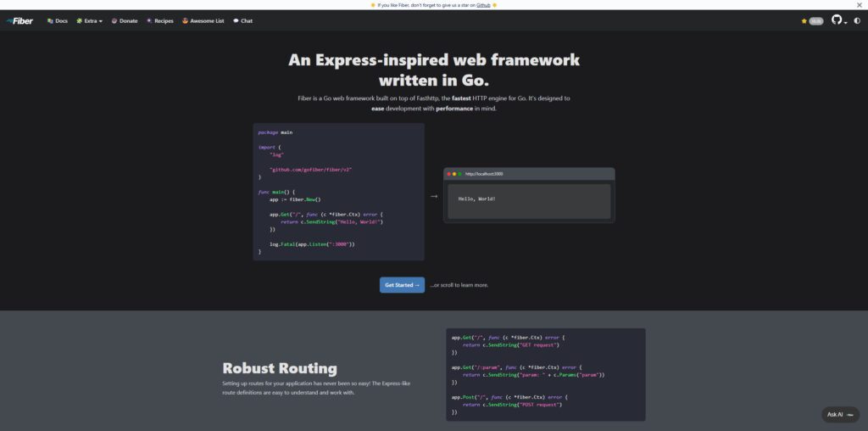Open the Ask AI assistant
This screenshot has width=868, height=431.
click(x=840, y=414)
